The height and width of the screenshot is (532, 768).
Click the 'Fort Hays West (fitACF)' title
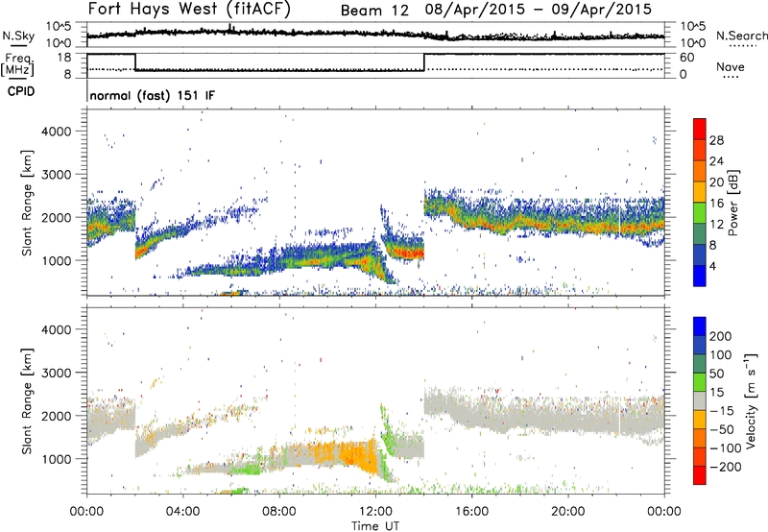pyautogui.click(x=189, y=9)
